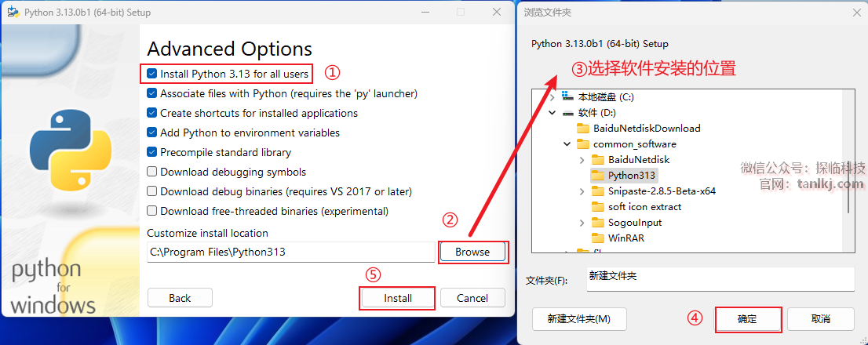This screenshot has height=345, width=868.
Task: Click the Snipaste-2.8.5-Beta-x64 folder icon
Action: pos(597,191)
